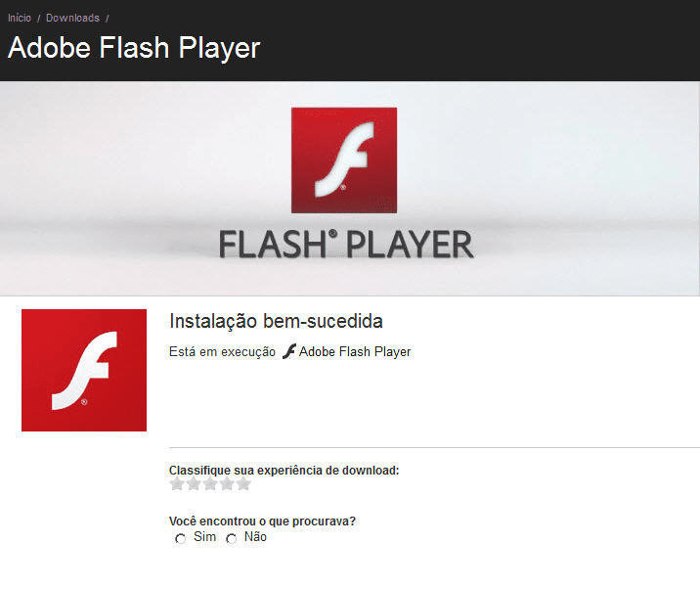Click the Adobe Flash Player running text

(355, 351)
